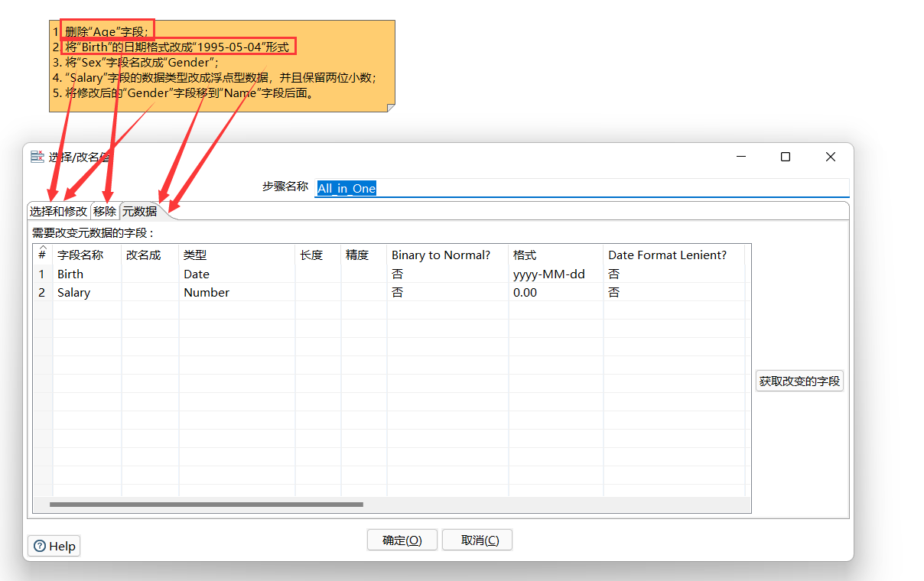Click the yyyy-MM-dd format cell
924x581 pixels.
pyautogui.click(x=555, y=274)
